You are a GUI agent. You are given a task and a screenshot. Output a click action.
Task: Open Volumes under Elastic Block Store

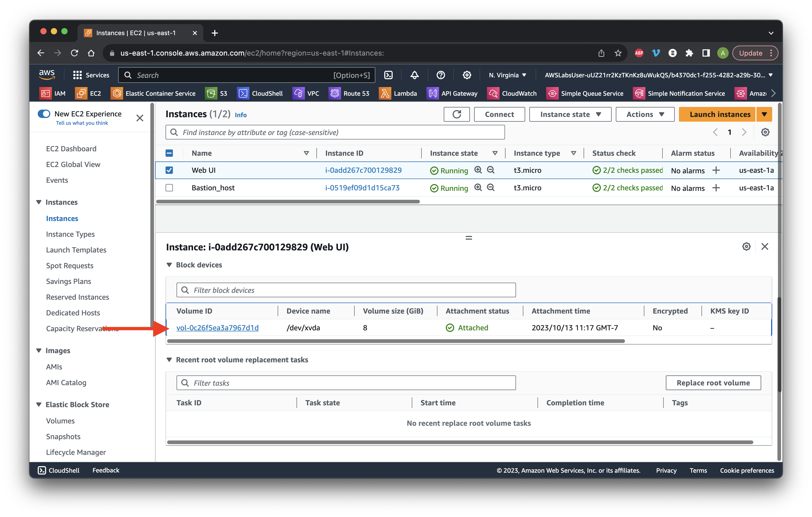pos(60,421)
